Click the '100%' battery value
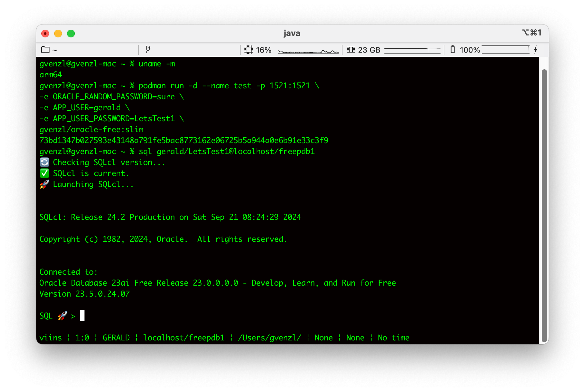The height and width of the screenshot is (392, 585). click(x=470, y=50)
